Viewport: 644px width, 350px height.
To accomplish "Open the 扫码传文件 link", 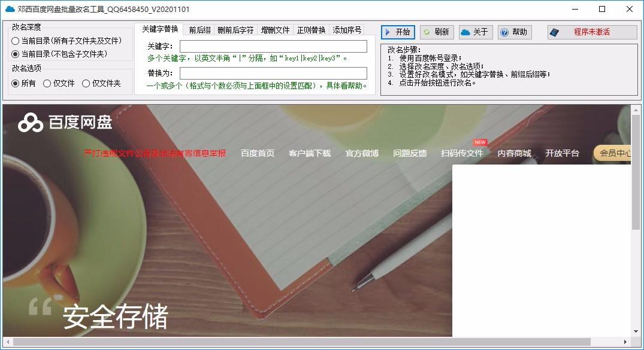I will pyautogui.click(x=462, y=153).
